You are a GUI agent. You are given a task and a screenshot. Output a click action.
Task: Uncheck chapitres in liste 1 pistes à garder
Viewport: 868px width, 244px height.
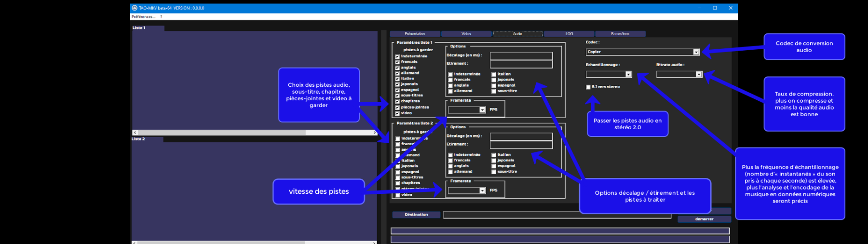[397, 101]
